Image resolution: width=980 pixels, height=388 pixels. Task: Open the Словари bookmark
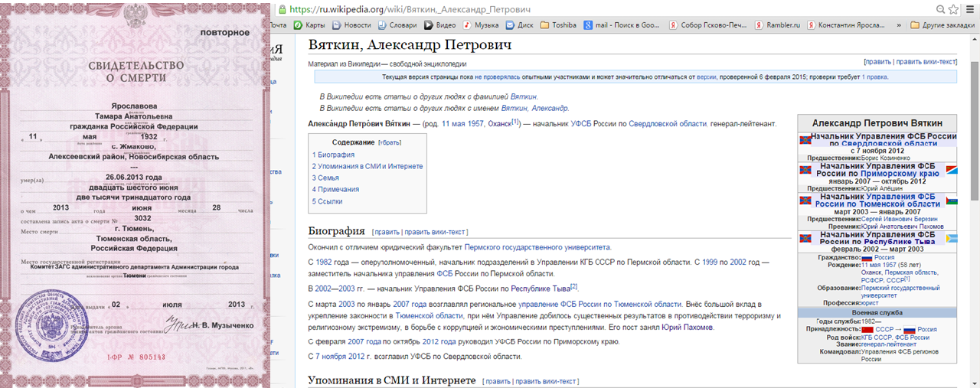pos(397,24)
